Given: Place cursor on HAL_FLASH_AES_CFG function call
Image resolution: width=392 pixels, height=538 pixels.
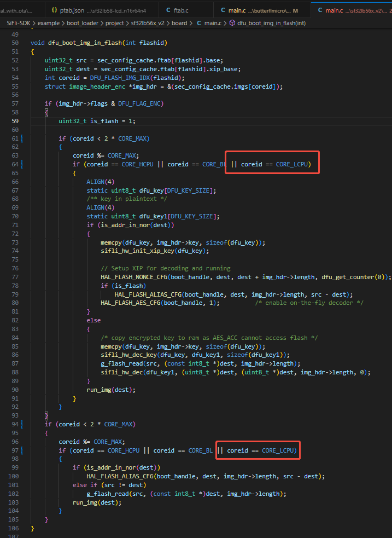Looking at the screenshot, I should pos(131,303).
